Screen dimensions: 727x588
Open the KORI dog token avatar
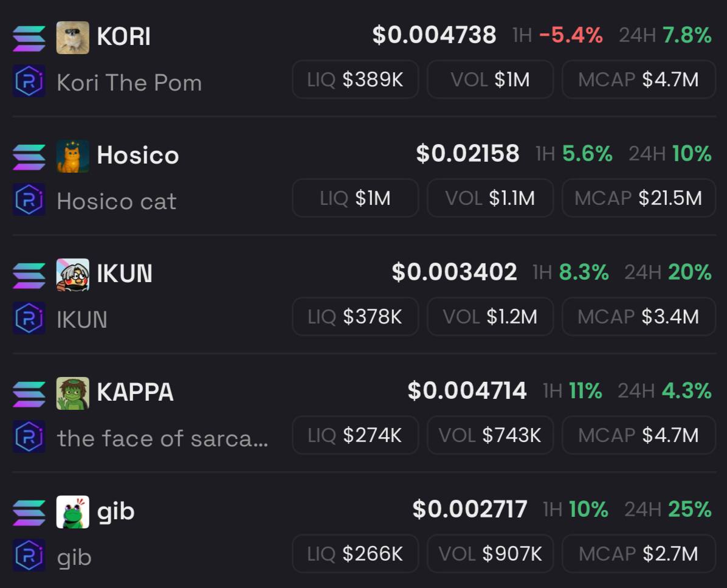pos(73,38)
